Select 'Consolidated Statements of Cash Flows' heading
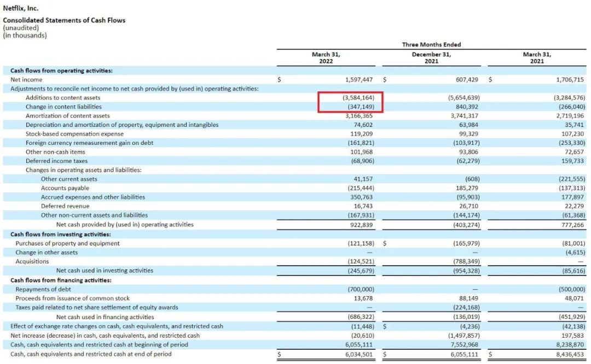Viewport: 591px width, 364px height. point(64,20)
